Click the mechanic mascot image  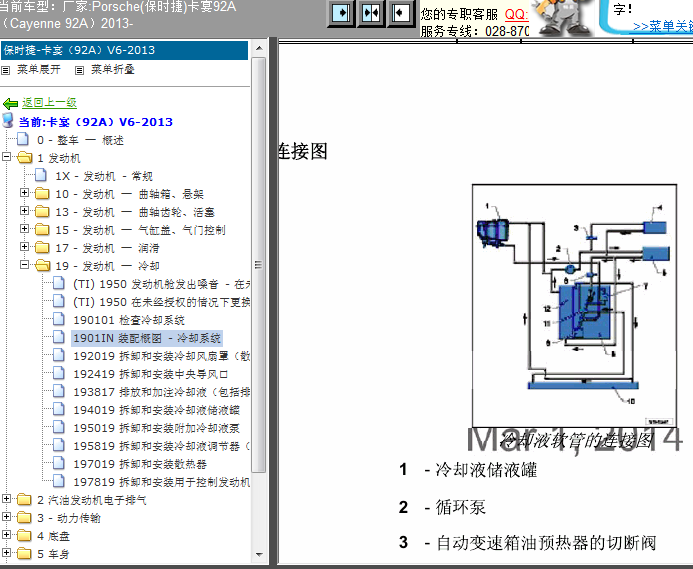coord(562,18)
